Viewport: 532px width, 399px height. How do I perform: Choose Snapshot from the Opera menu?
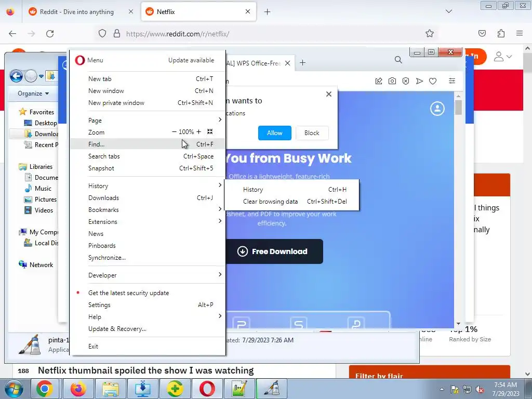pos(147,168)
